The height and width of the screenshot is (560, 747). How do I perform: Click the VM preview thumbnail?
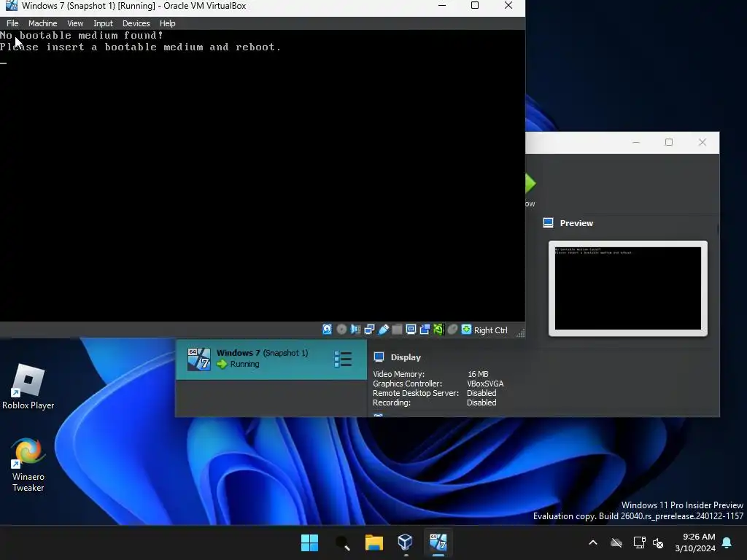pos(628,288)
